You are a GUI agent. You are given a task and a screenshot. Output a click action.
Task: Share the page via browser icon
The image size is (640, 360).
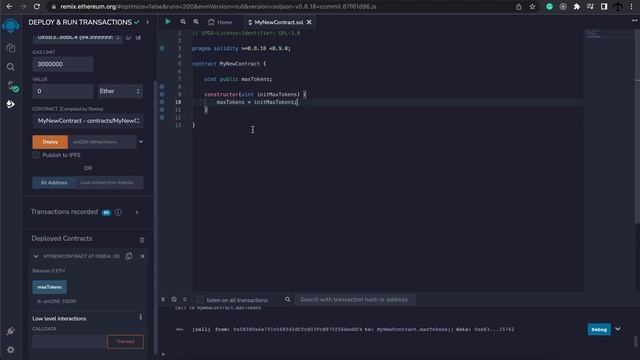tap(518, 7)
